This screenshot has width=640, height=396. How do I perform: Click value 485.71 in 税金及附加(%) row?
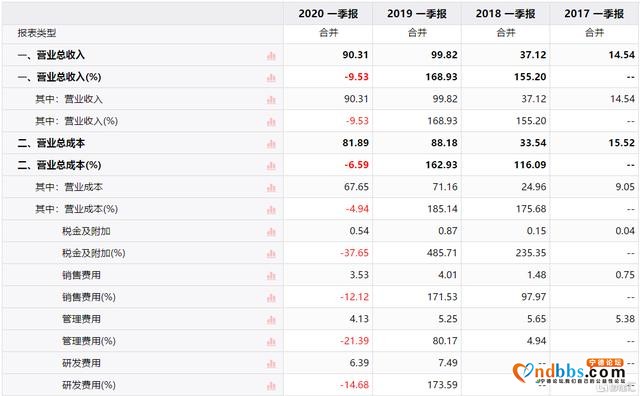[442, 254]
